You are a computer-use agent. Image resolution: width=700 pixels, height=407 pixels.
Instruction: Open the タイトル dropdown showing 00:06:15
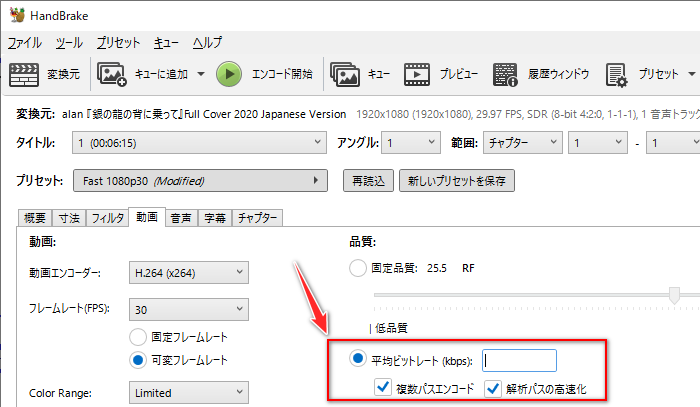[199, 143]
